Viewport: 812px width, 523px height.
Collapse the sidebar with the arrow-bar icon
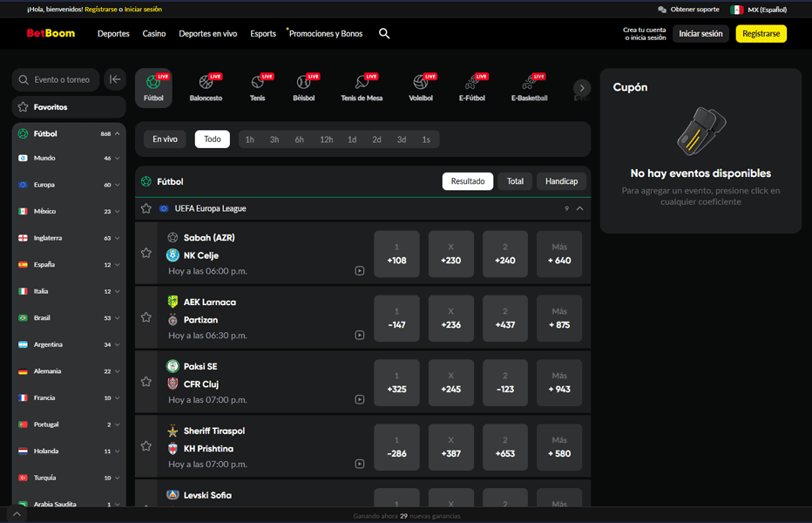coord(115,79)
